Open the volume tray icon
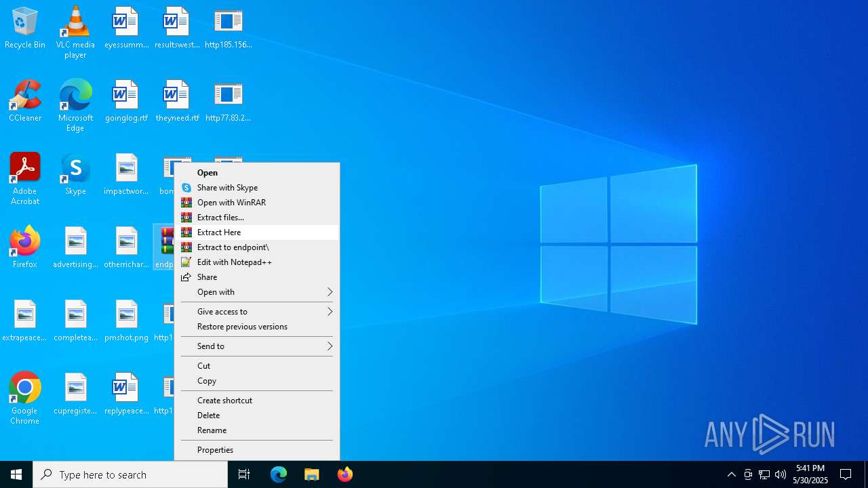The width and height of the screenshot is (868, 488). pos(781,474)
